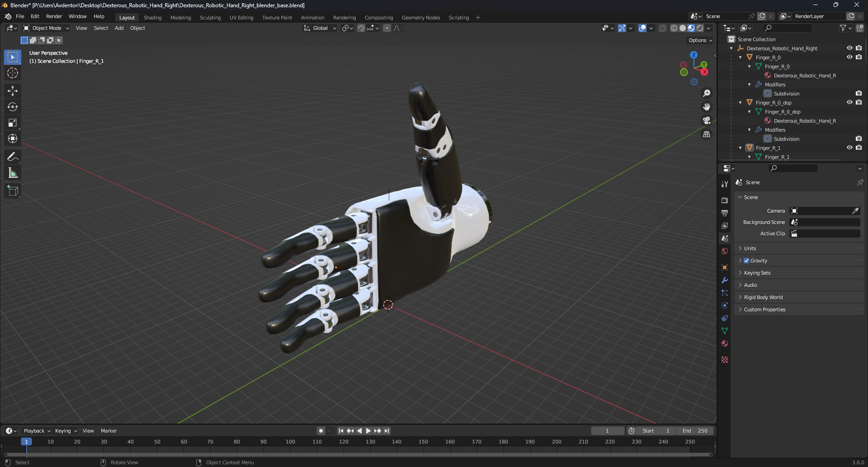Open the Render menu
Viewport: 868px width, 467px height.
(54, 16)
